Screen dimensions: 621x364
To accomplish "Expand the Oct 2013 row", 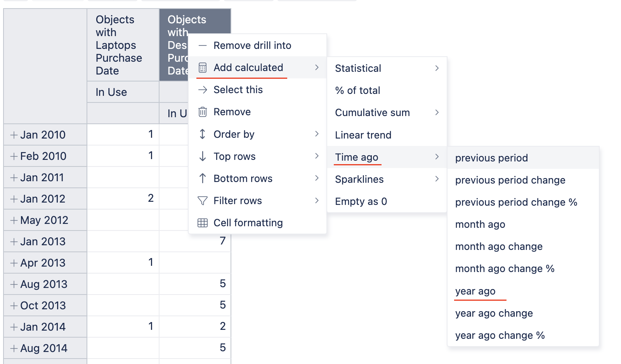I will pyautogui.click(x=14, y=306).
